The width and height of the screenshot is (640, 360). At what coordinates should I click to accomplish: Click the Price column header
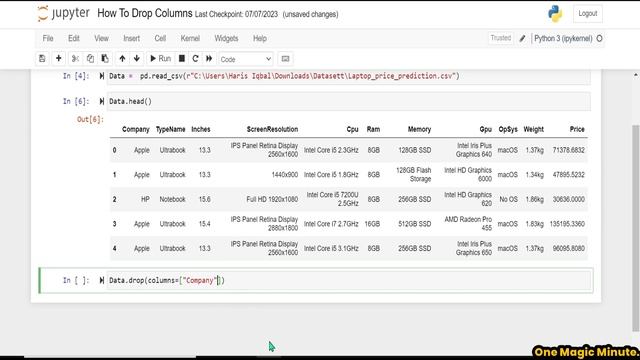577,129
